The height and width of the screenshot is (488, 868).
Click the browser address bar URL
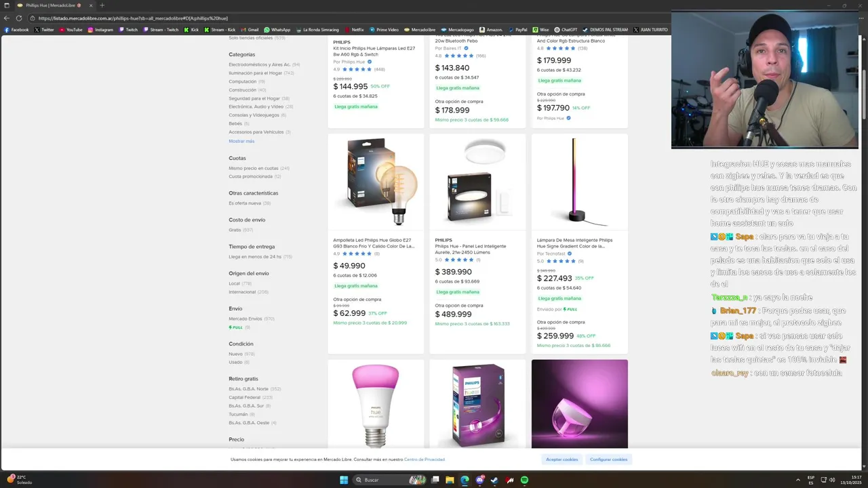(x=133, y=18)
